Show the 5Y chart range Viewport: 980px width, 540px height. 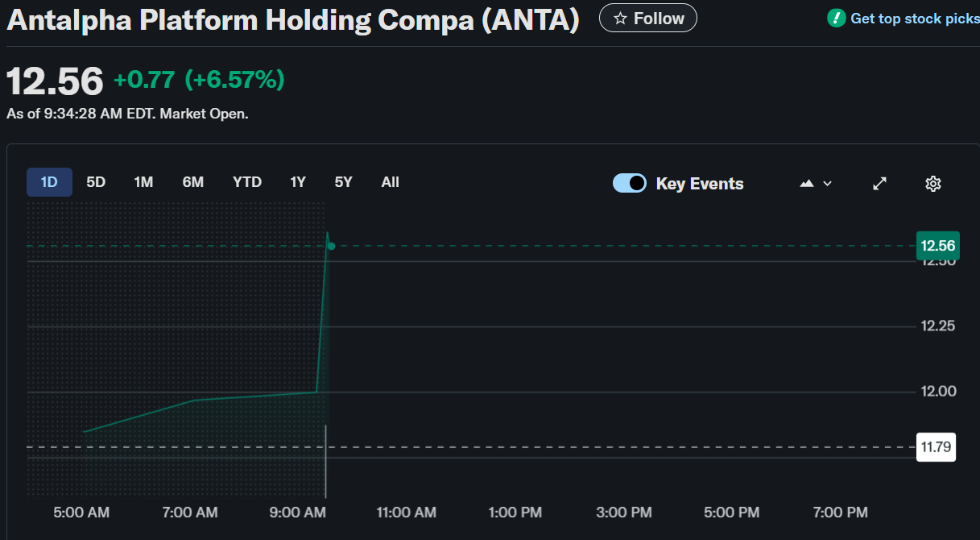tap(344, 182)
